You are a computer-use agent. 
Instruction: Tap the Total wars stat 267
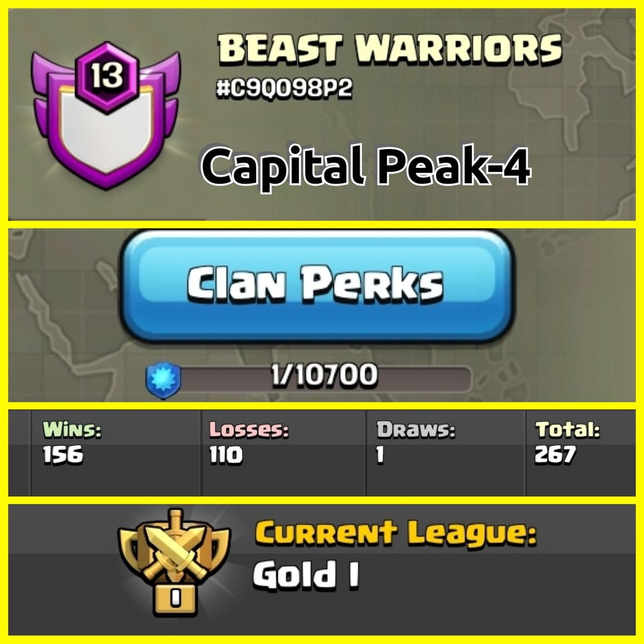[567, 443]
